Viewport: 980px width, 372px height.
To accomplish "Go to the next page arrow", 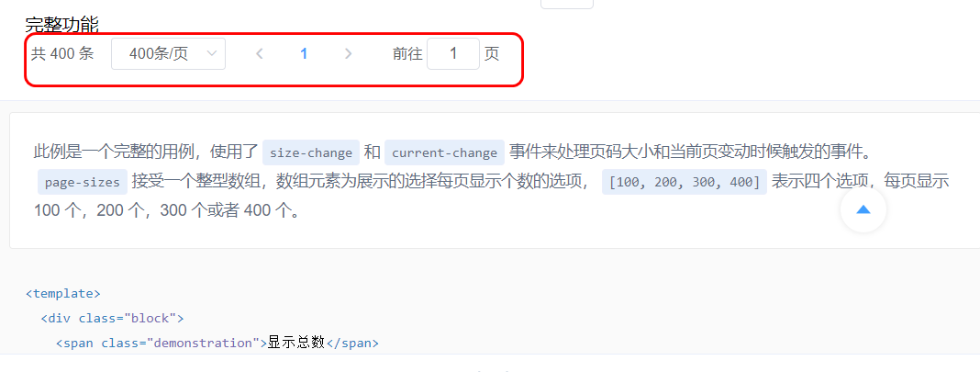I will pos(349,54).
